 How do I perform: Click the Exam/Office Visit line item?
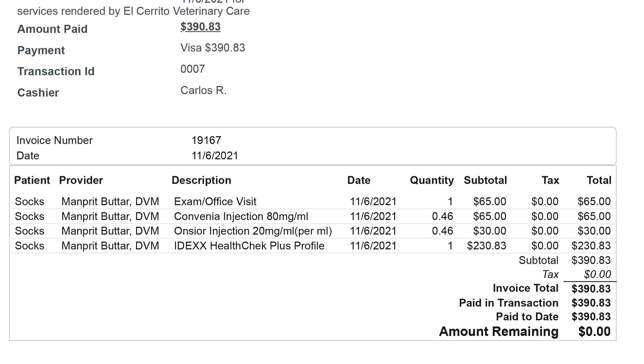215,201
